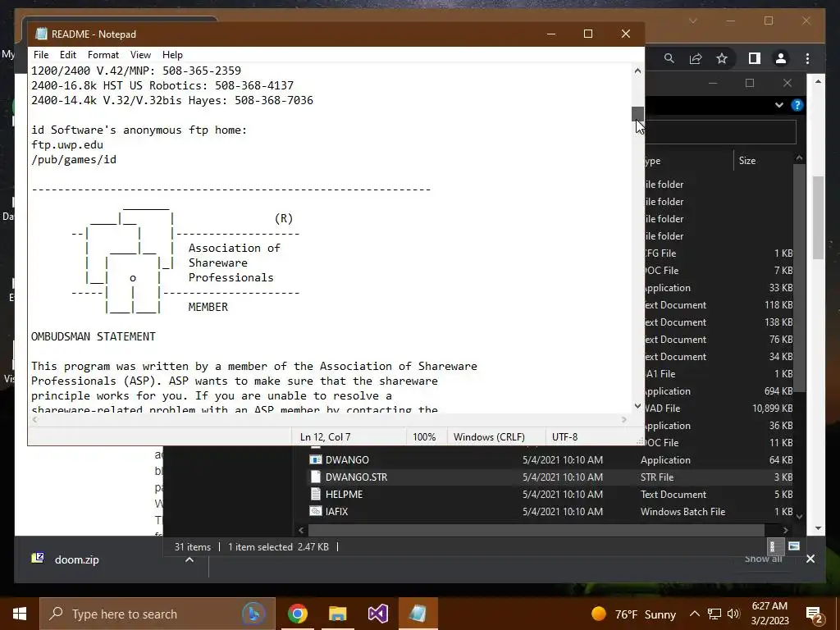Open the Edit menu in Notepad
840x630 pixels.
[67, 55]
